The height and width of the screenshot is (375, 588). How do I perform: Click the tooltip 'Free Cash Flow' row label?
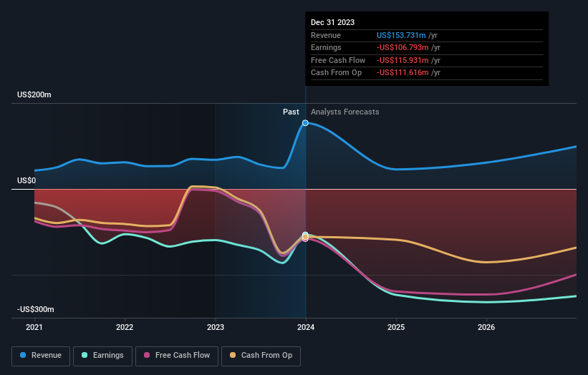point(338,60)
